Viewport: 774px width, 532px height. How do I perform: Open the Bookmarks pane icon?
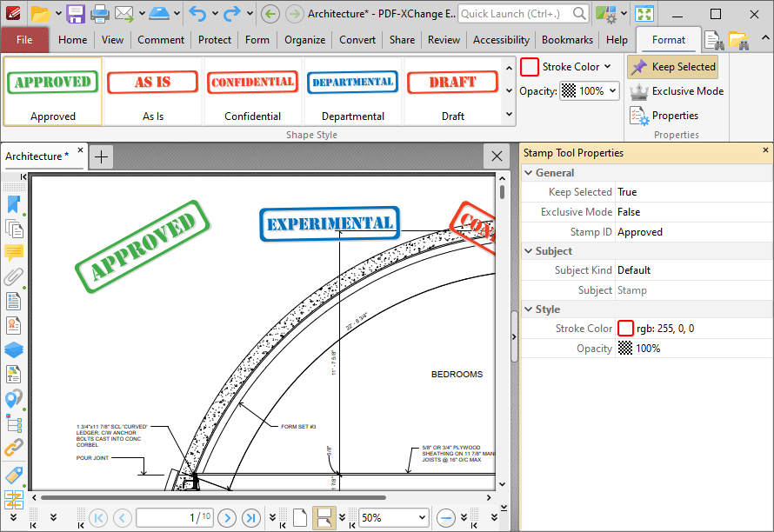coord(14,204)
